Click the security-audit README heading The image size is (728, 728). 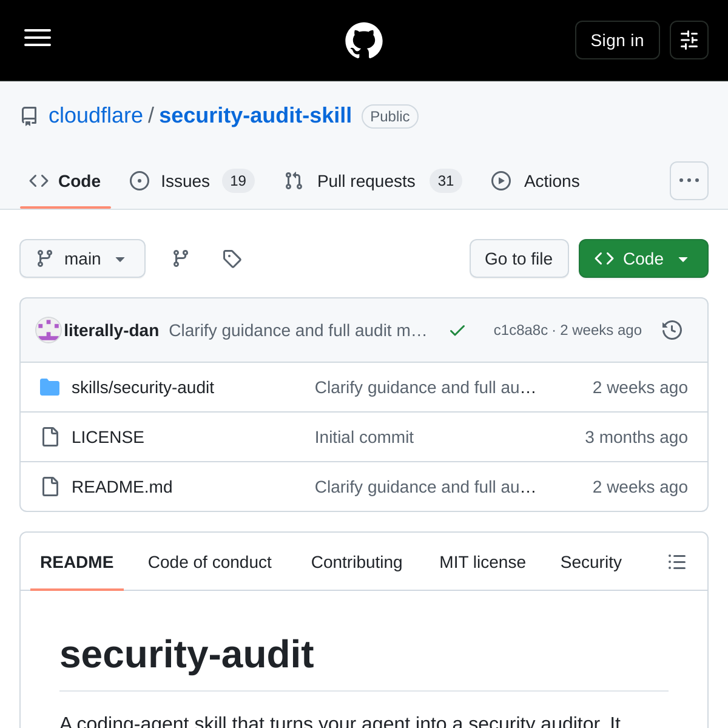click(x=187, y=654)
